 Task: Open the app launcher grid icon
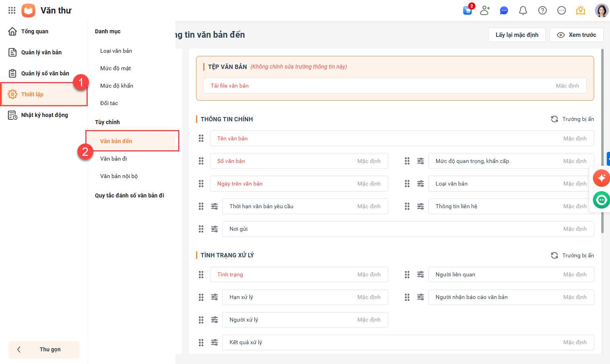pos(12,10)
